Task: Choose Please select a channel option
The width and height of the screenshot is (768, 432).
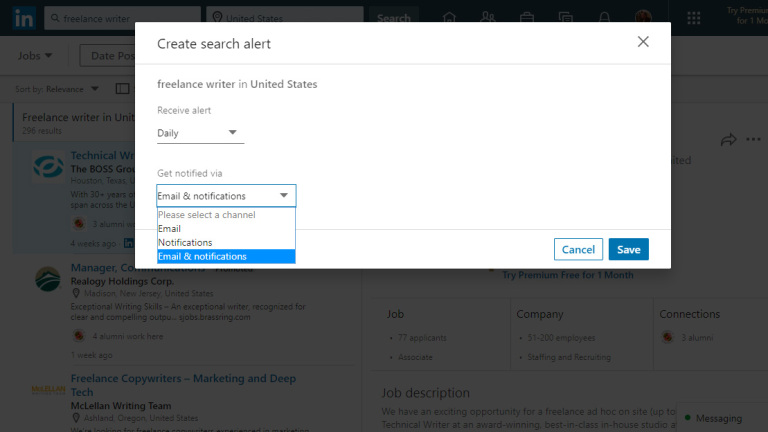Action: pos(226,215)
